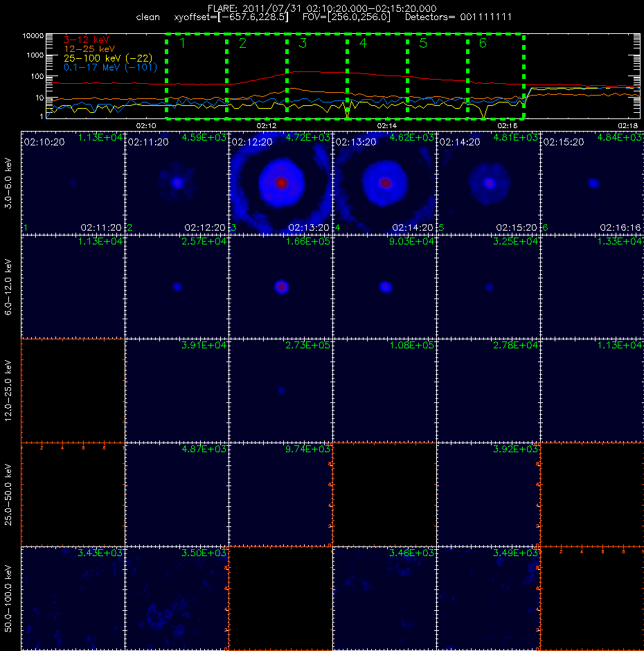Viewport: 644px width, 651px height.
Task: Click the 10000 label on count rate axis
Action: click(33, 36)
